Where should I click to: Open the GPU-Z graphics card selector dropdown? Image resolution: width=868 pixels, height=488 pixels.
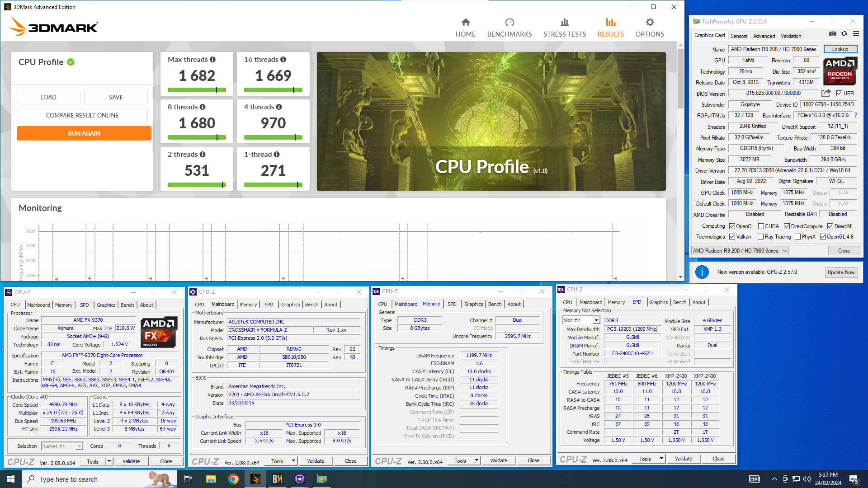point(740,251)
